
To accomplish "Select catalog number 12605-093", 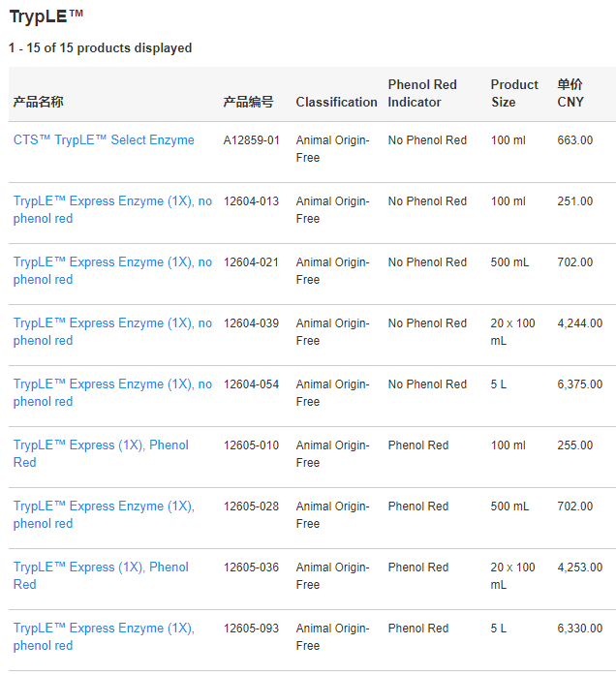I will [251, 629].
